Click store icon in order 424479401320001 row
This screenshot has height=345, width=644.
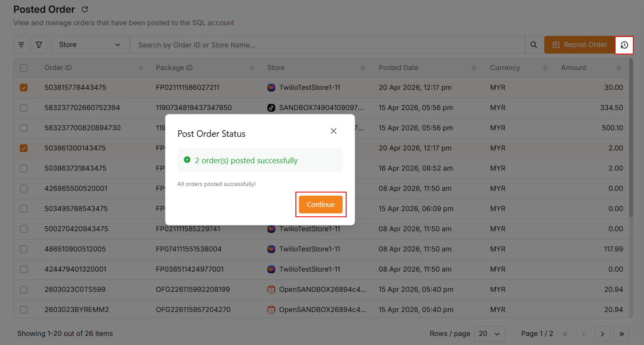pos(271,269)
